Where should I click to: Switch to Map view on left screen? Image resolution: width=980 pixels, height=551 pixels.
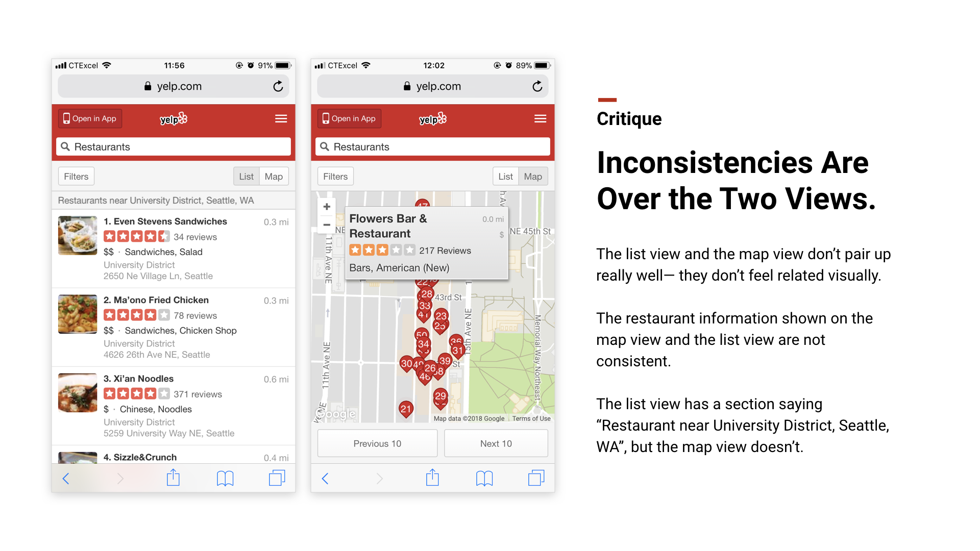click(x=273, y=176)
